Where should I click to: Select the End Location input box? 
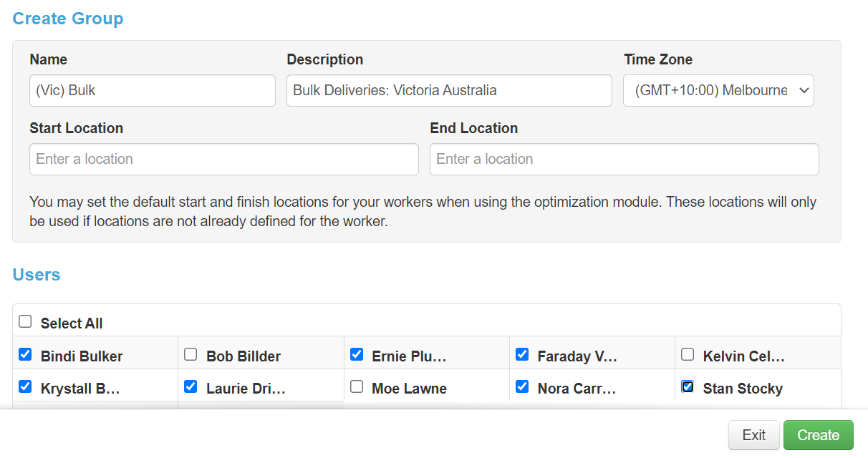point(625,159)
